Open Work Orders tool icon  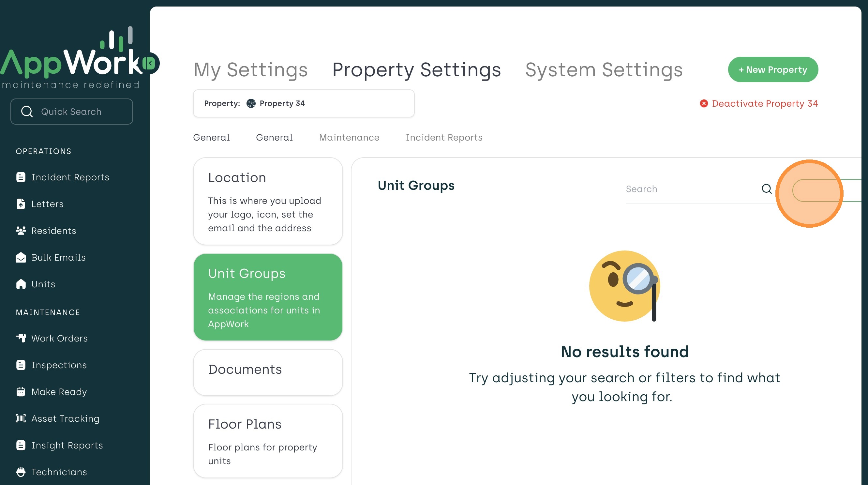point(21,338)
